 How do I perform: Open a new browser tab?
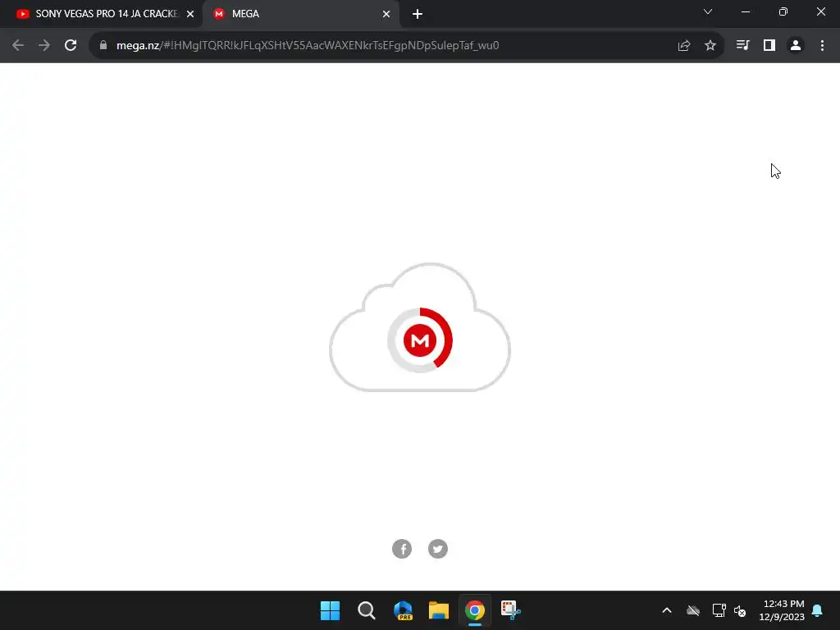(x=418, y=14)
